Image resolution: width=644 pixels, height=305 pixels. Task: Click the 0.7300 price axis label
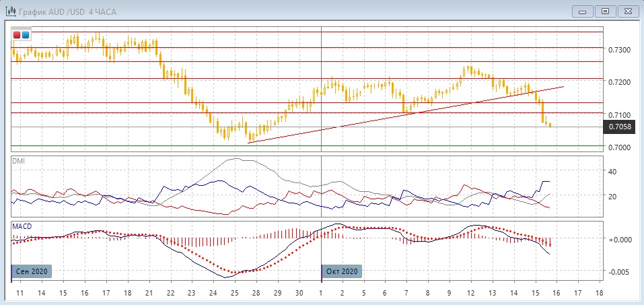pos(619,50)
